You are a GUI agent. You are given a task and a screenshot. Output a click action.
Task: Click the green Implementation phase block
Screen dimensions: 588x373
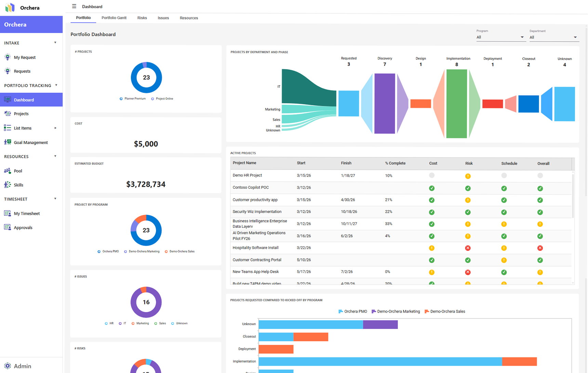tap(456, 104)
